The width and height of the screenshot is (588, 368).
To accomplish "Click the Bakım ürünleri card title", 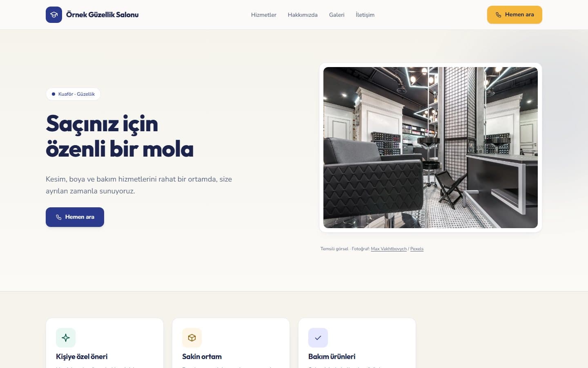I will (x=332, y=357).
